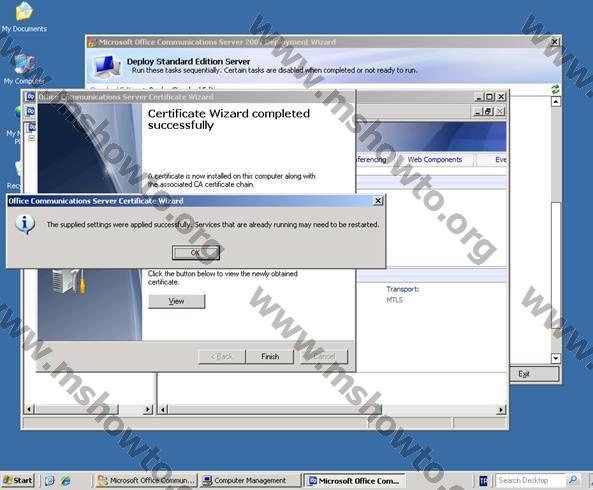Screen dimensions: 593x490
Task: Click the "Certificate Wizard completed successfully" heading
Action: coord(228,119)
